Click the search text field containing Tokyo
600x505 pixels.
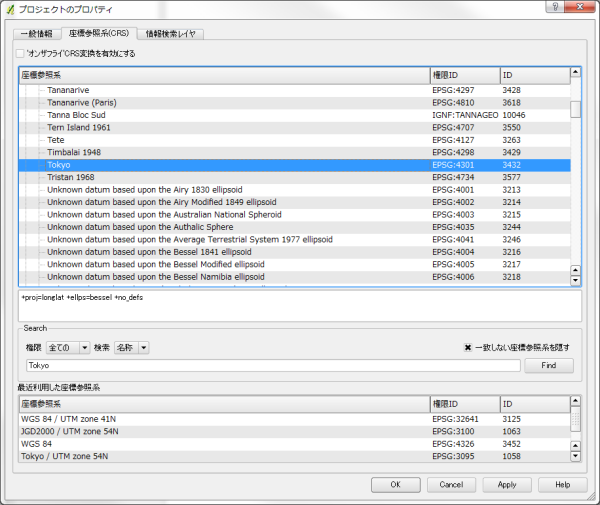(x=273, y=365)
